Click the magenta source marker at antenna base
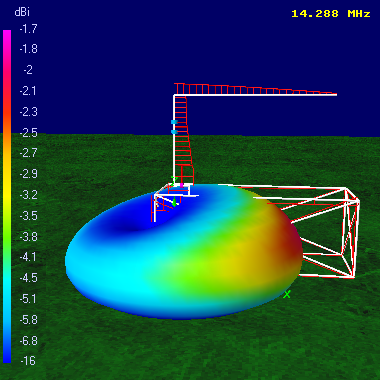Image resolution: width=380 pixels, height=380 pixels. 181,185
